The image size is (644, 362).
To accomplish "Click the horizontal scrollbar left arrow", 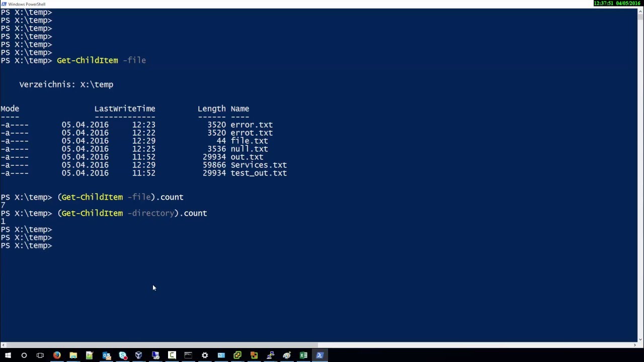I will (3, 345).
